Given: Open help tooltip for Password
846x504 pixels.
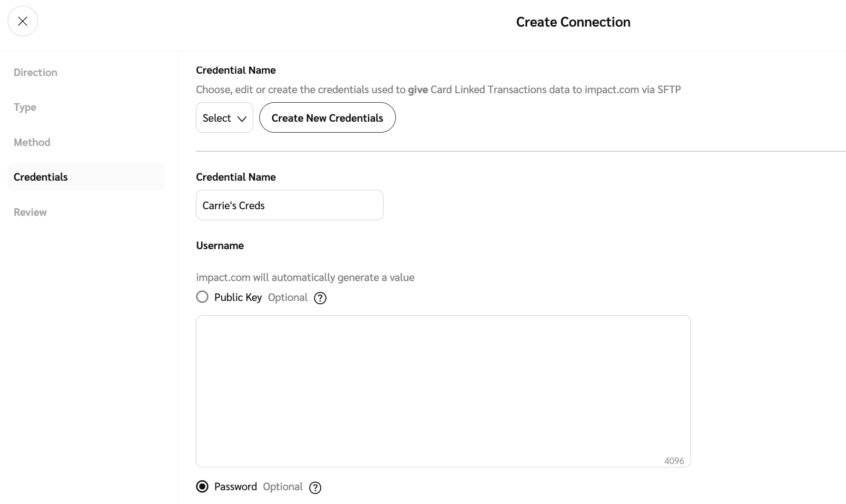Looking at the screenshot, I should pos(315,488).
